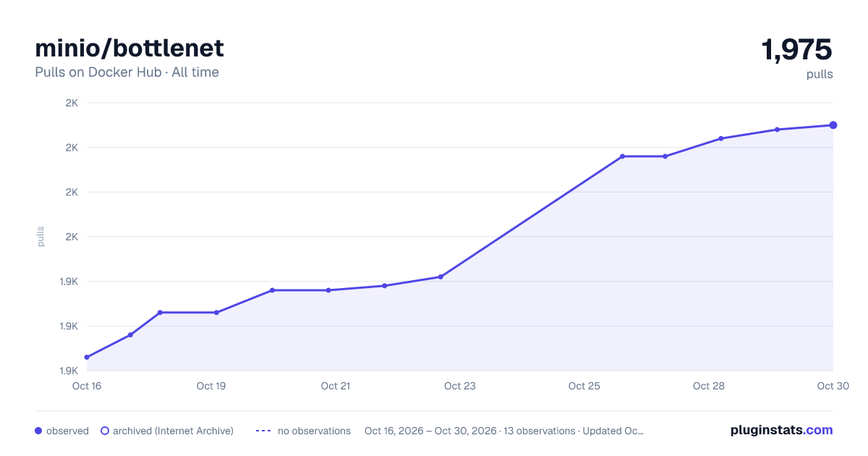Click the Oct 16 axis label

point(87,386)
